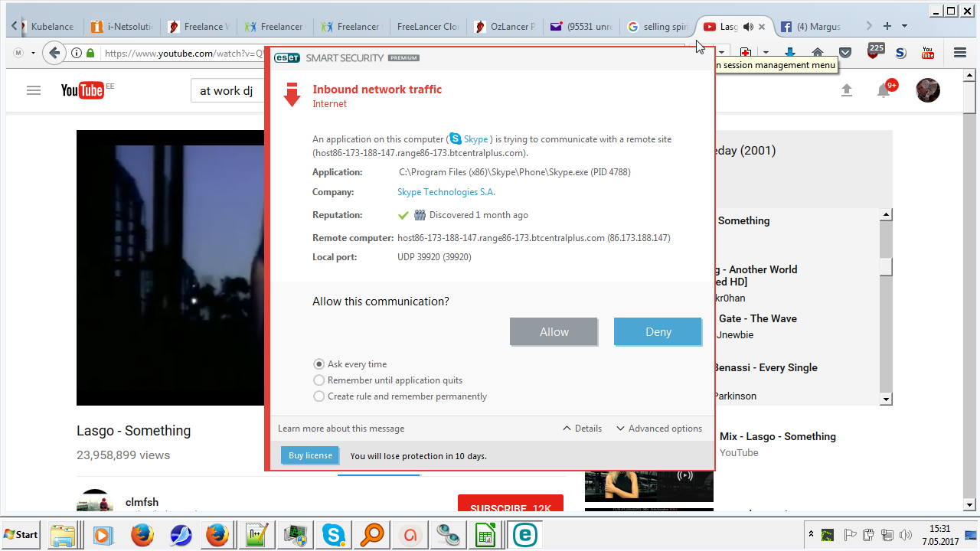Click the Pocket toolbar icon
The width and height of the screenshot is (980, 551).
point(845,53)
